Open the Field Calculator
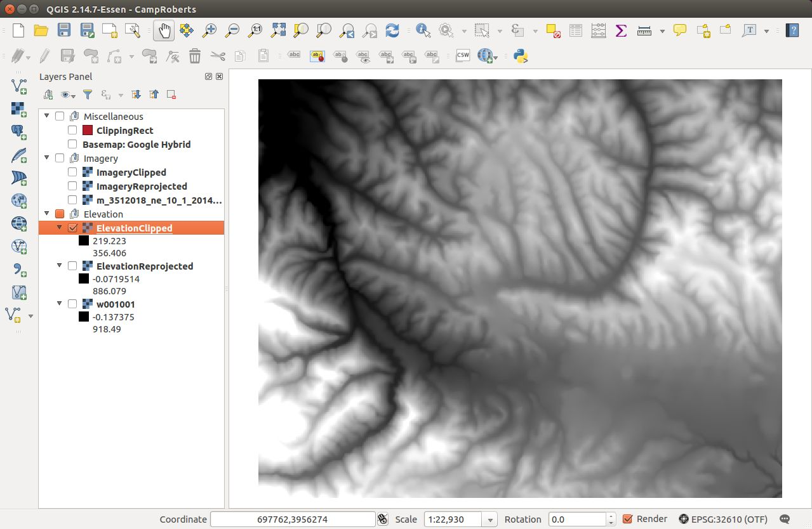The image size is (812, 529). point(598,30)
